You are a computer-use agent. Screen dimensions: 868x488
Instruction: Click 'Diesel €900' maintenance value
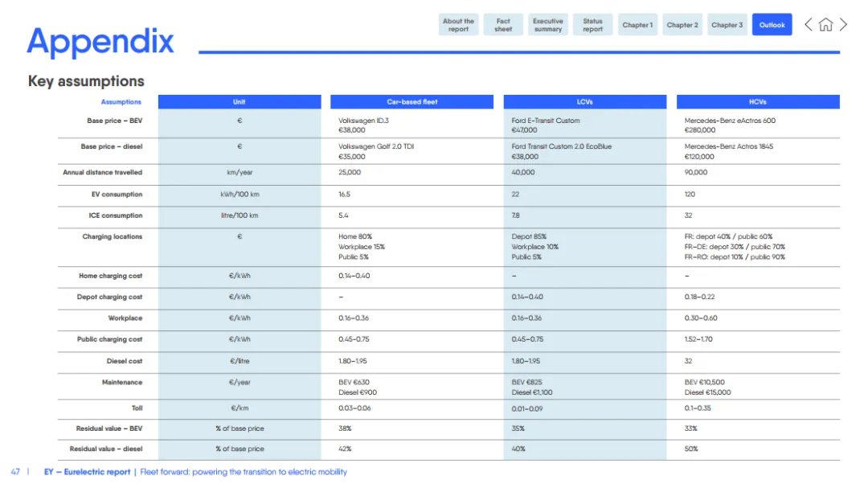point(358,392)
